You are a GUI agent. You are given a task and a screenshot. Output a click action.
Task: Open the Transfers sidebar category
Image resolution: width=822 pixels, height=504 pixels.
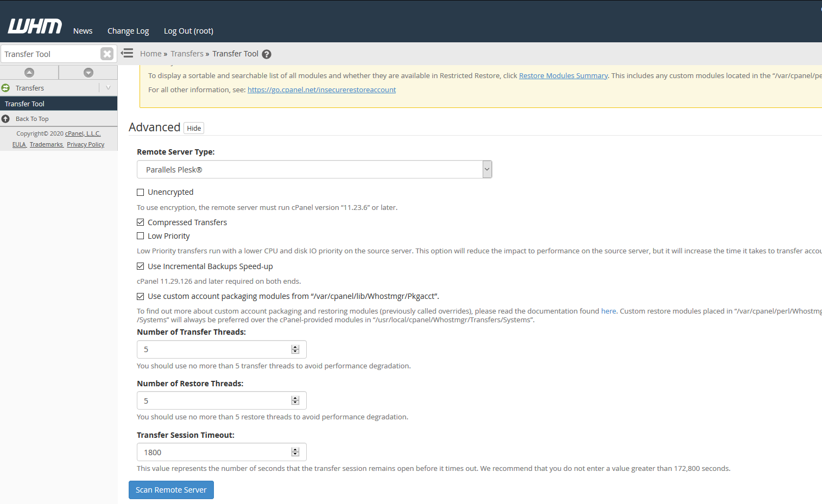coord(30,88)
